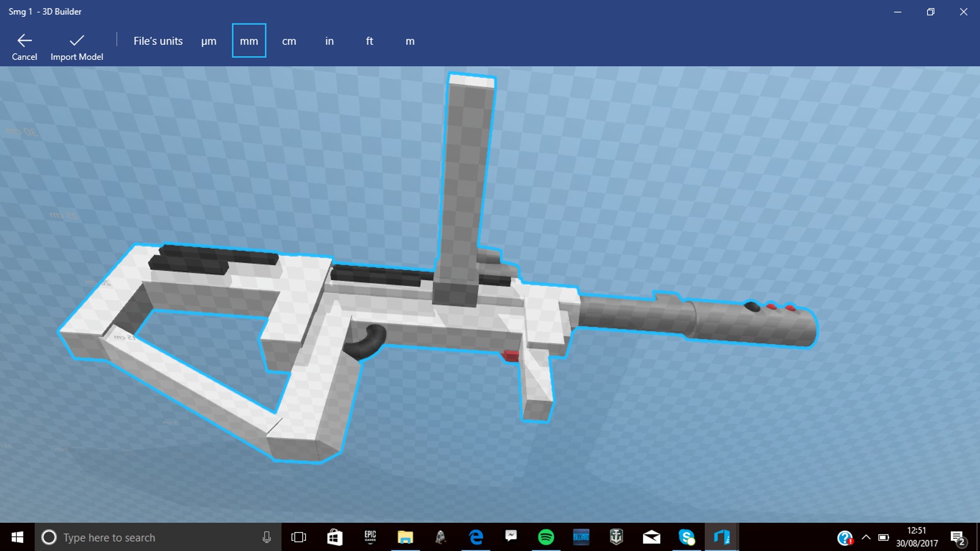Launch the Windows Store from taskbar
The width and height of the screenshot is (980, 551).
click(x=335, y=537)
